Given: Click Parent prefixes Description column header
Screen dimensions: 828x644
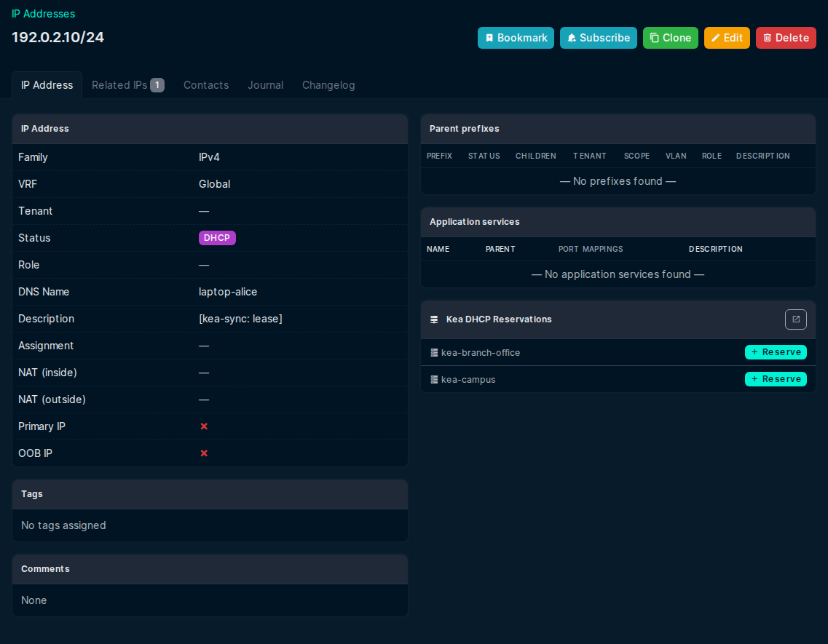Looking at the screenshot, I should pyautogui.click(x=762, y=156).
